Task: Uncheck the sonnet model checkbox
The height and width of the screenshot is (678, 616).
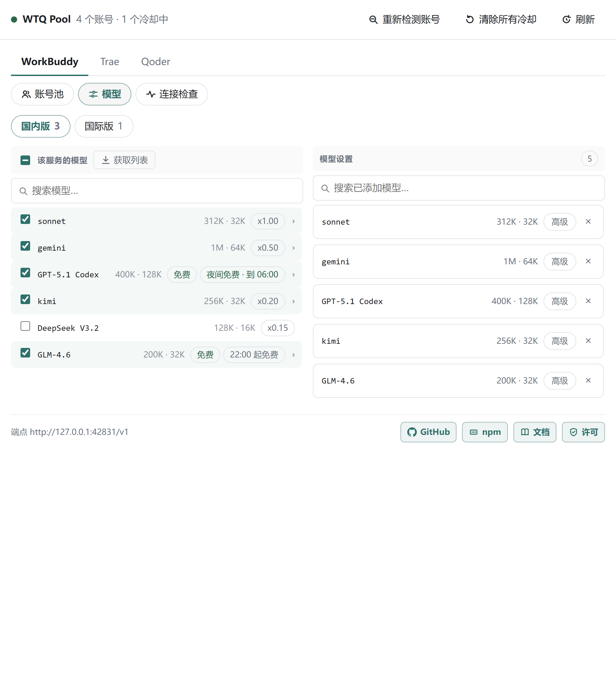Action: 25,219
